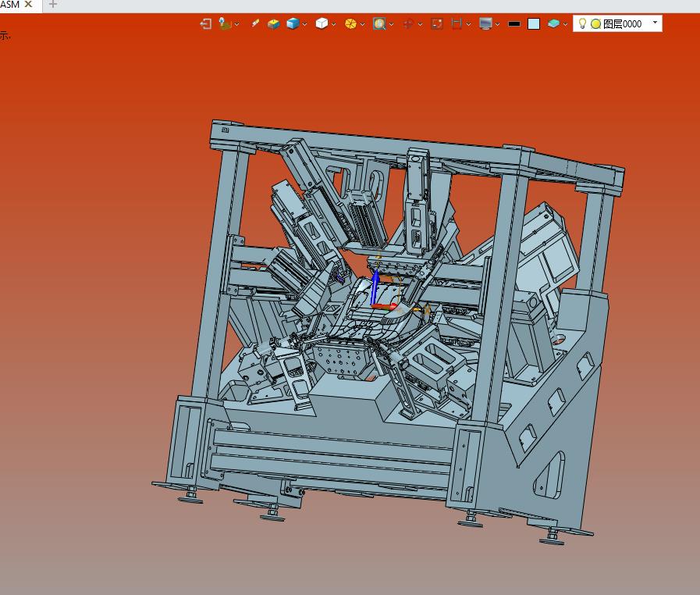
Task: Open the teal layer stack dropdown
Action: 565,24
